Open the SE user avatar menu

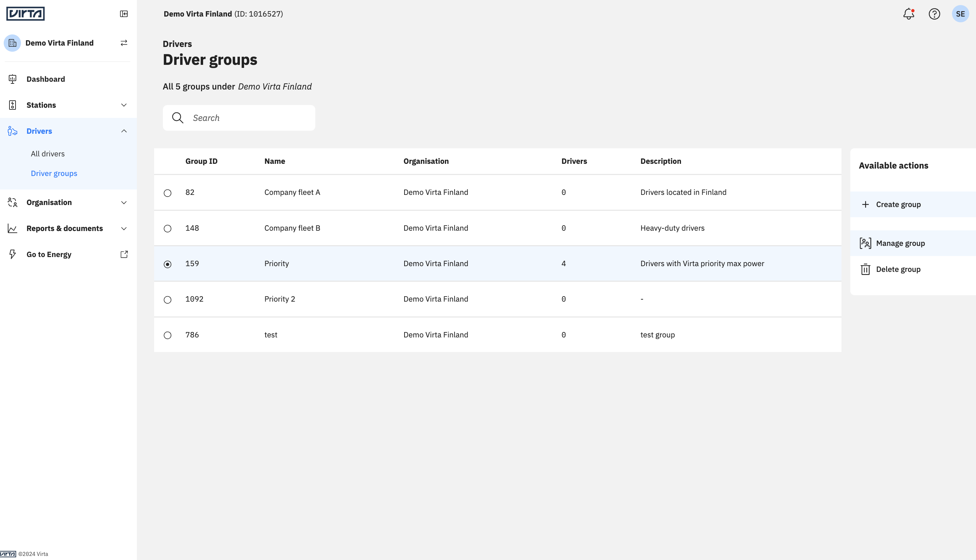[960, 14]
